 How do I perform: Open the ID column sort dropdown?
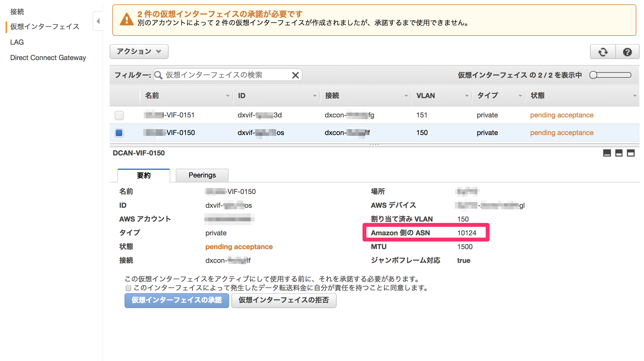click(x=315, y=96)
